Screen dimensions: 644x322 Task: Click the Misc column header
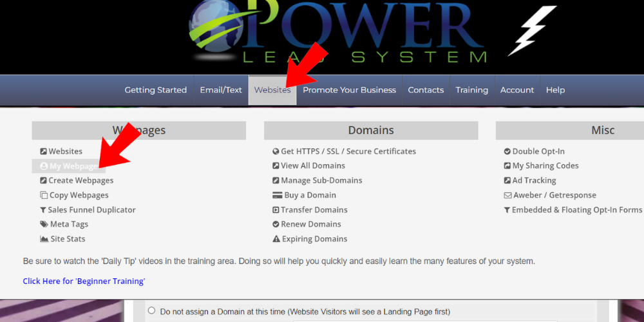pyautogui.click(x=603, y=131)
